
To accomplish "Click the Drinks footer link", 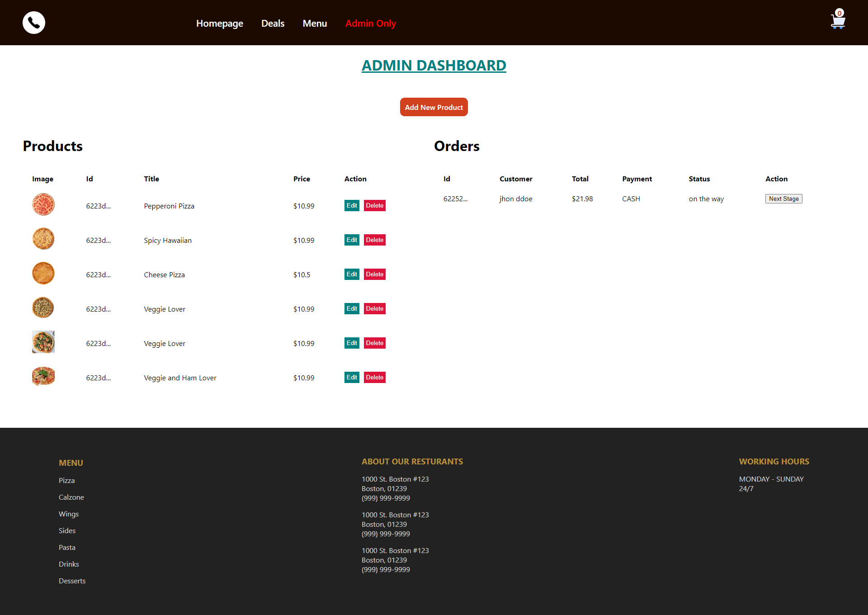I will pos(69,564).
